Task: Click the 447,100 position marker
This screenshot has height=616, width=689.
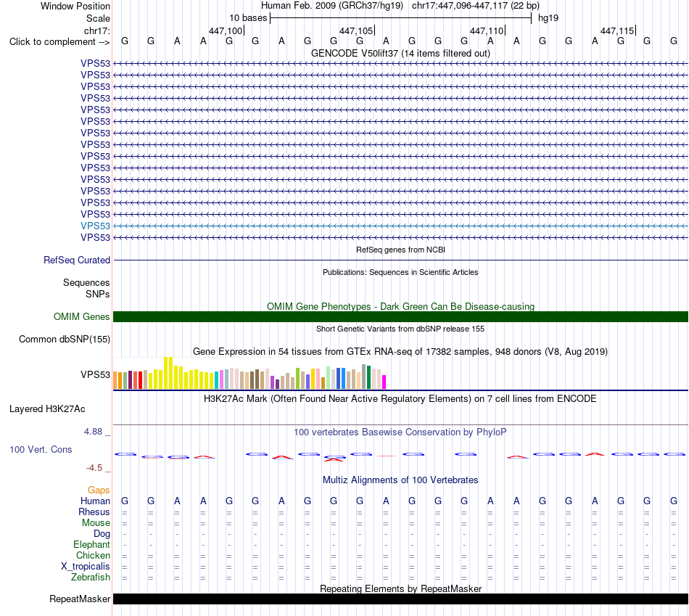Action: coord(226,30)
